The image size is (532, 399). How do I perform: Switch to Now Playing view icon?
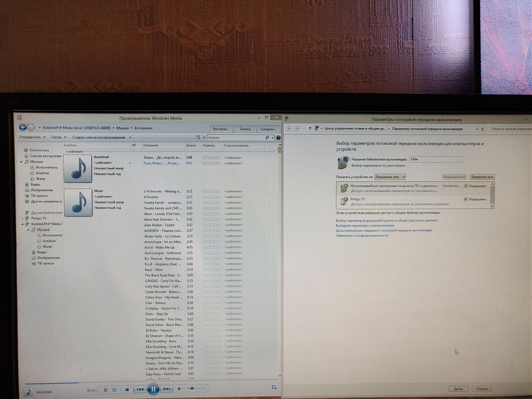274,387
